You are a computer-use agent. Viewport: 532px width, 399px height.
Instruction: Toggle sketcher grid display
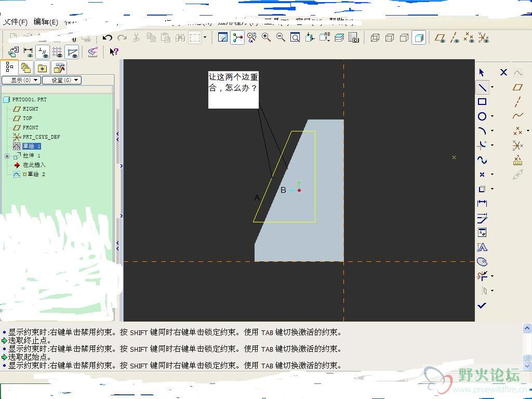57,52
